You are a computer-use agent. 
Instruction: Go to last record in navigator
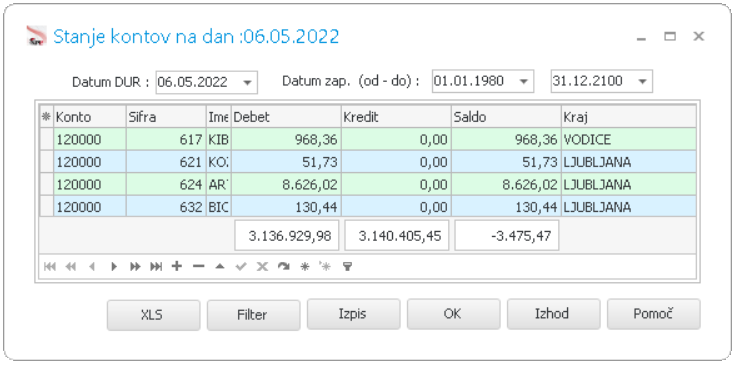coord(156,267)
